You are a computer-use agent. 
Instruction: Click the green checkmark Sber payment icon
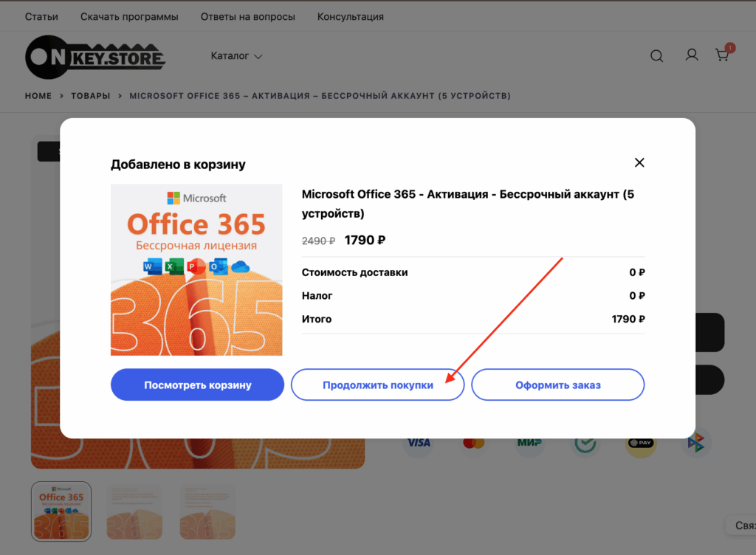(x=586, y=443)
